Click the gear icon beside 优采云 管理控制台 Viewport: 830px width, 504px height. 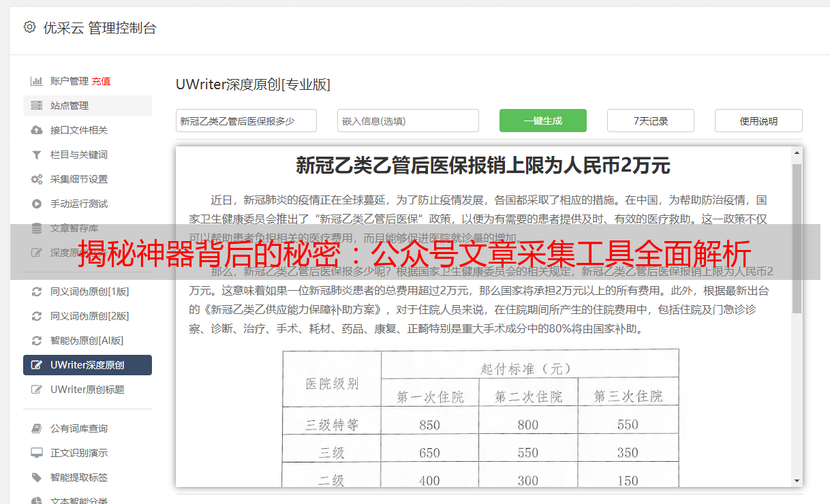click(x=29, y=27)
